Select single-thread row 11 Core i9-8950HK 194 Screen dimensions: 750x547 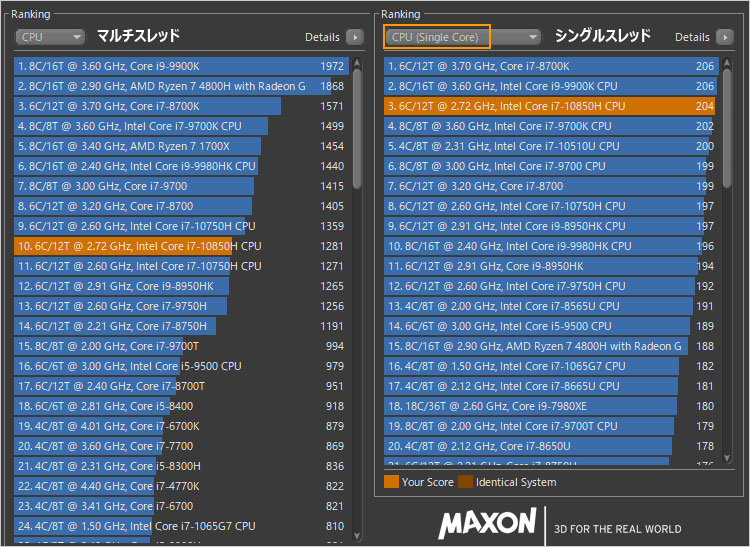[x=551, y=266]
